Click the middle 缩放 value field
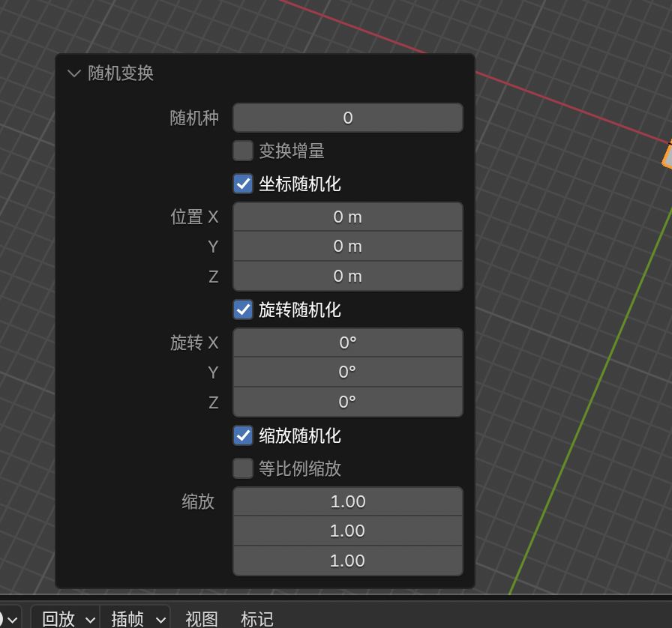The height and width of the screenshot is (628, 672). (347, 531)
